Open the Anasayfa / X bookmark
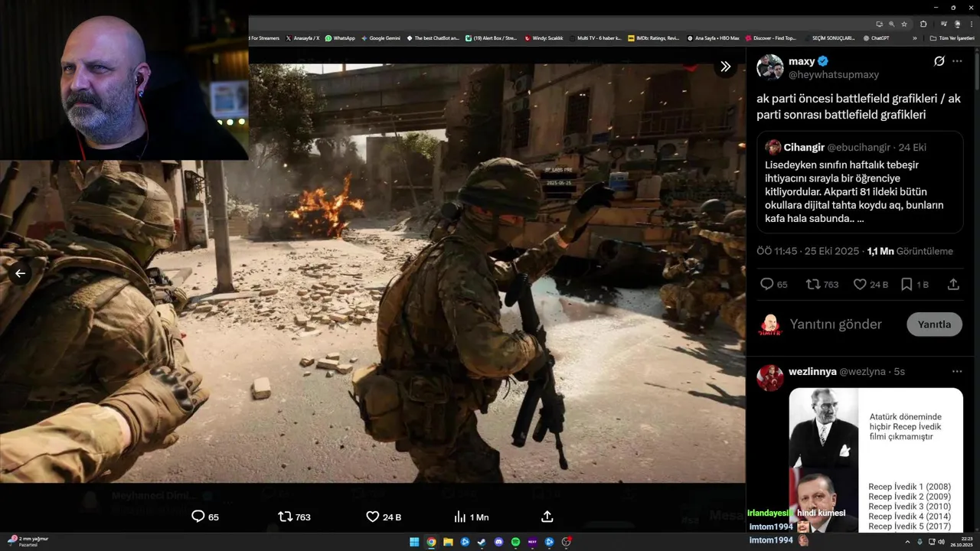Screen dimensions: 980x551 (302, 37)
